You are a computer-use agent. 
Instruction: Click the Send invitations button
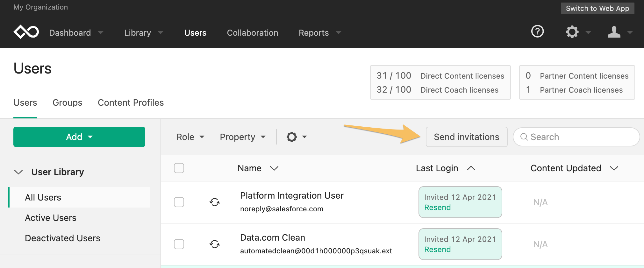[467, 137]
